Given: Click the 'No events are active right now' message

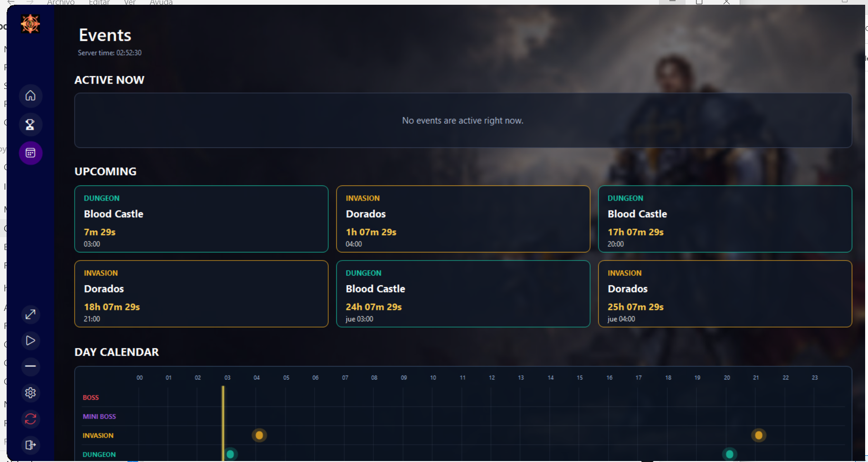Looking at the screenshot, I should (x=463, y=121).
